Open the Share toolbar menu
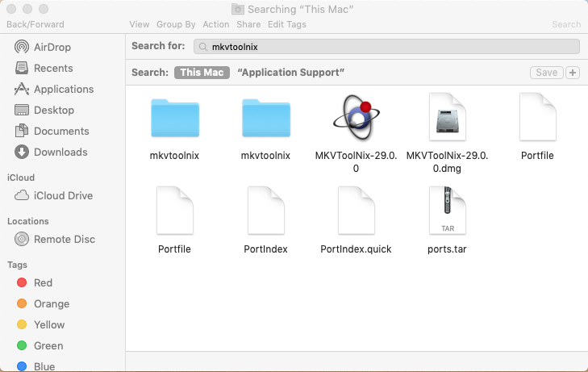This screenshot has height=372, width=588. [248, 24]
